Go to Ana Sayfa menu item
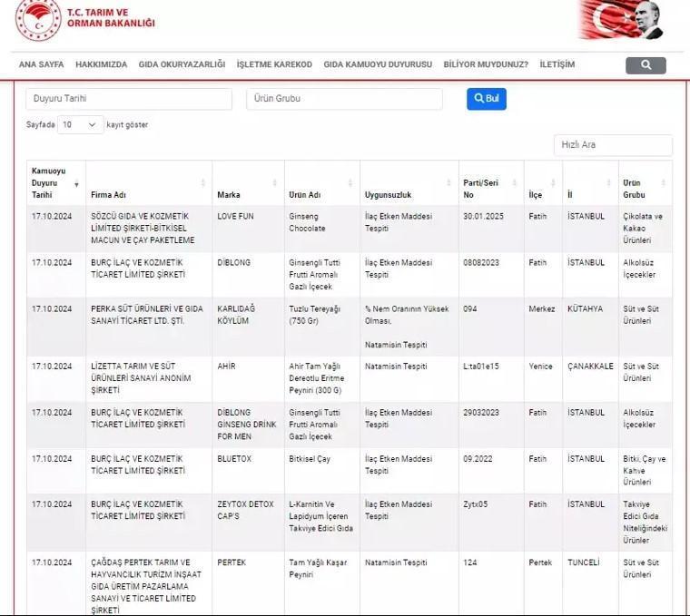This screenshot has height=616, width=690. [x=41, y=65]
